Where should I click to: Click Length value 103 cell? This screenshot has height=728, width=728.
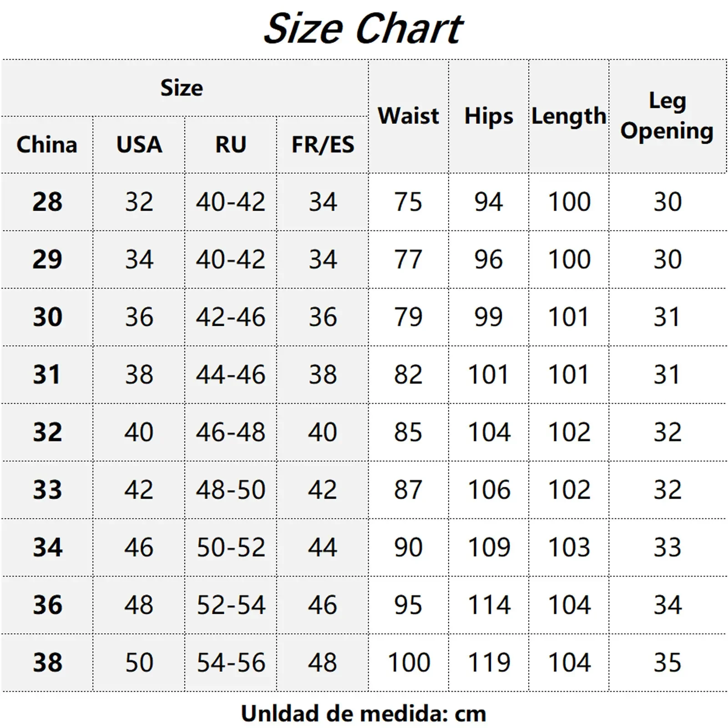pyautogui.click(x=569, y=547)
